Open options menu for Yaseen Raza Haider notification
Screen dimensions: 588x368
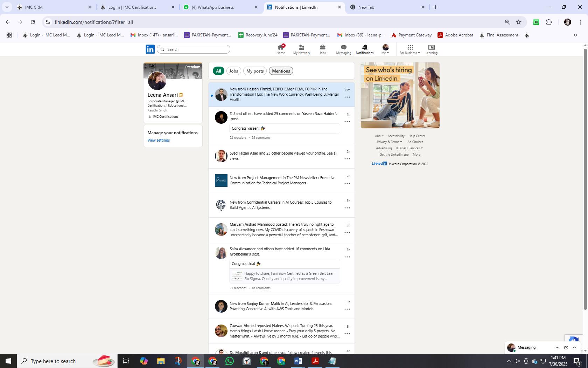point(347,122)
